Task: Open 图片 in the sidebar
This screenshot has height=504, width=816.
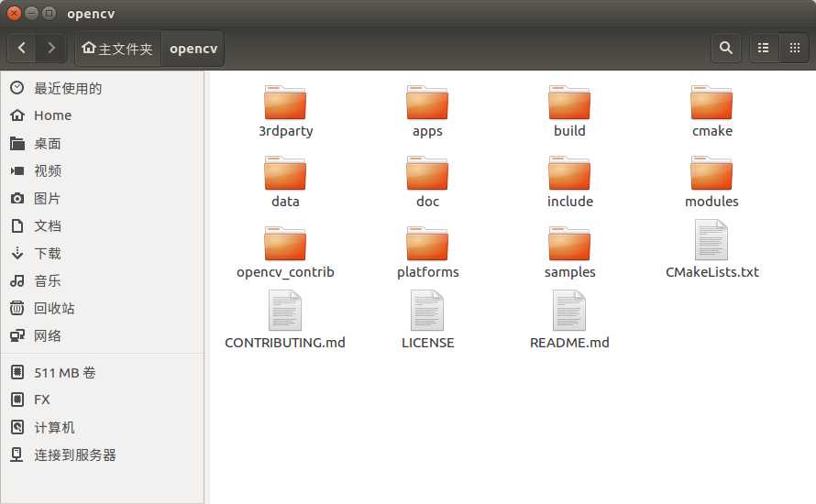Action: 102,198
